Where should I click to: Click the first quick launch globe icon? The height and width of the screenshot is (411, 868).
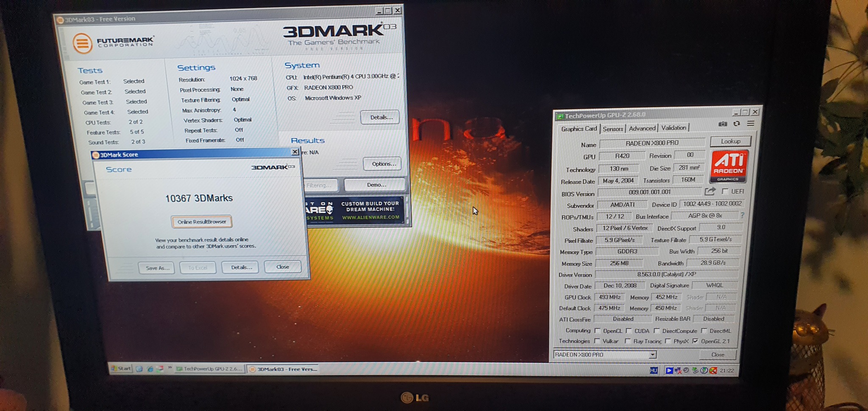(139, 369)
